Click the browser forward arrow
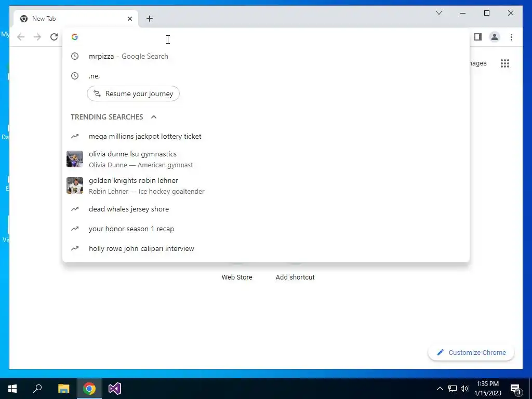 [37, 37]
